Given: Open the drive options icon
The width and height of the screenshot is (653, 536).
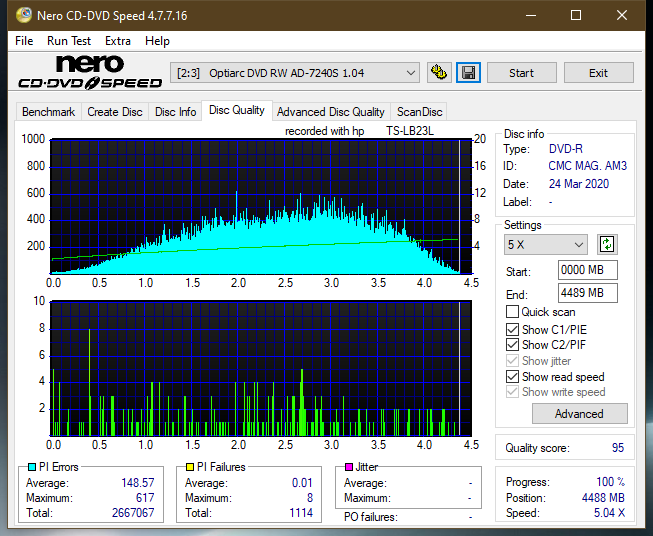Looking at the screenshot, I should pyautogui.click(x=439, y=73).
